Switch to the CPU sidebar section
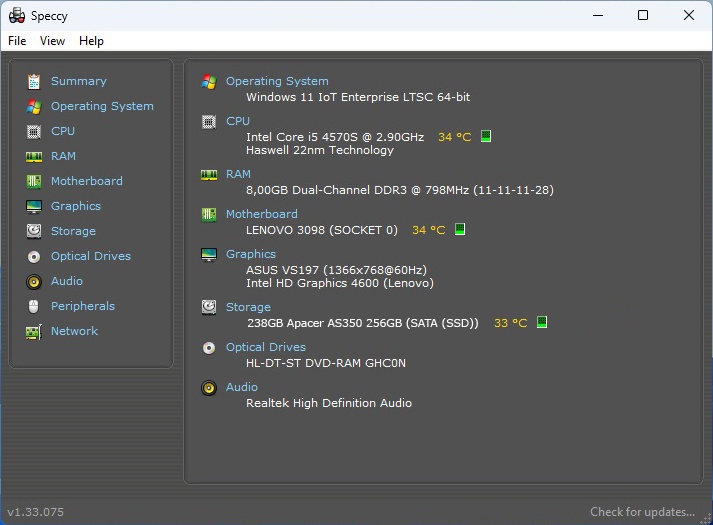Screen dimensions: 713x525 tap(63, 131)
